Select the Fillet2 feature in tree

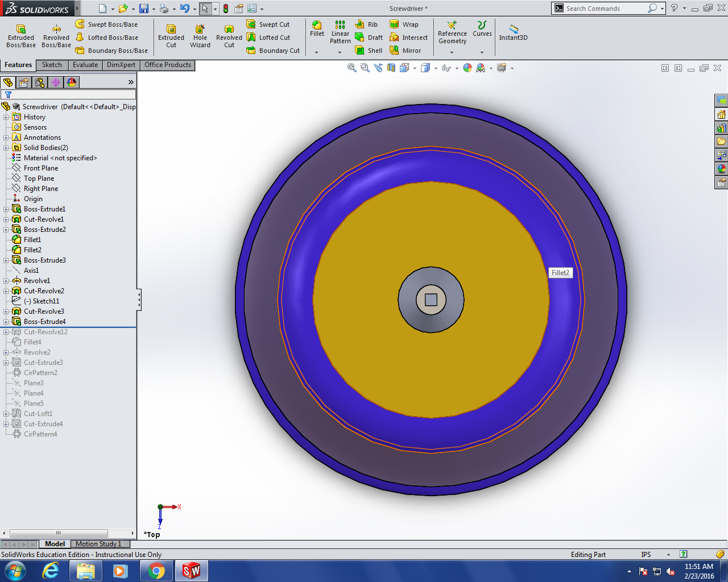32,250
